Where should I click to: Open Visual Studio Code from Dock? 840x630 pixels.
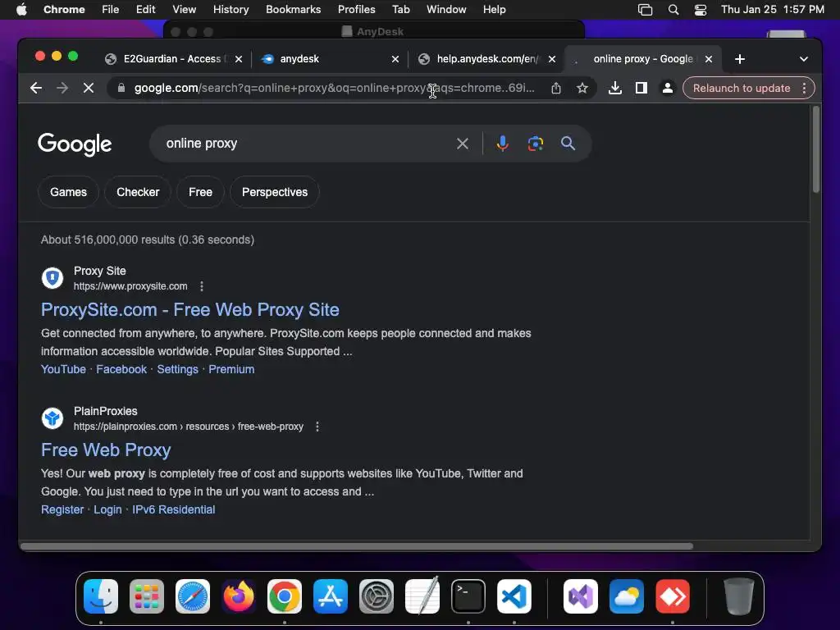(x=514, y=596)
